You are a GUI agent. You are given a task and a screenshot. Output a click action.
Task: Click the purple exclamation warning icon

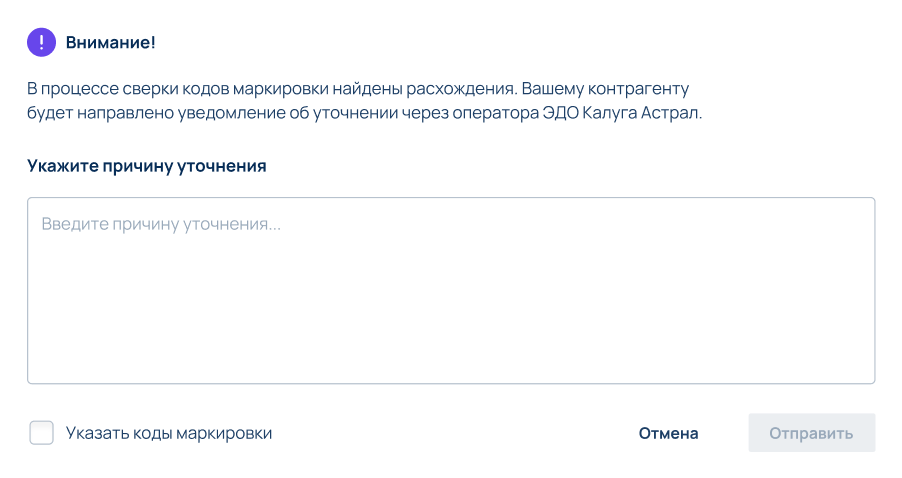point(41,42)
